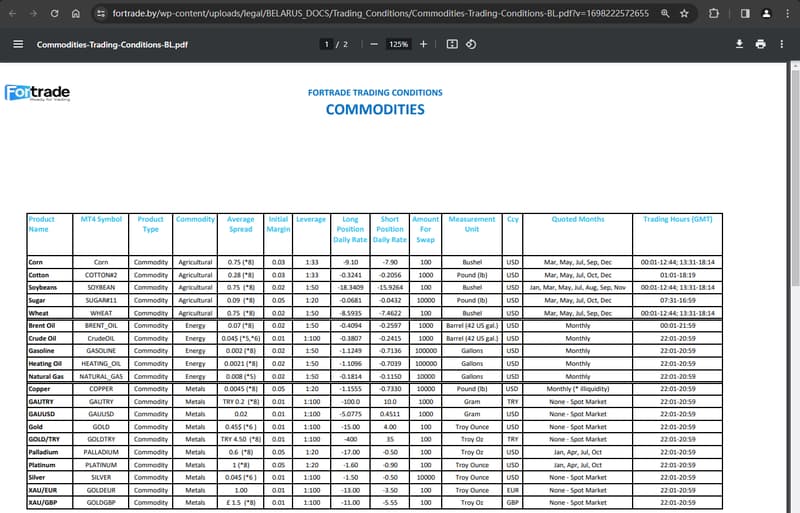This screenshot has height=513, width=800.
Task: Click the fit to page button
Action: 452,44
